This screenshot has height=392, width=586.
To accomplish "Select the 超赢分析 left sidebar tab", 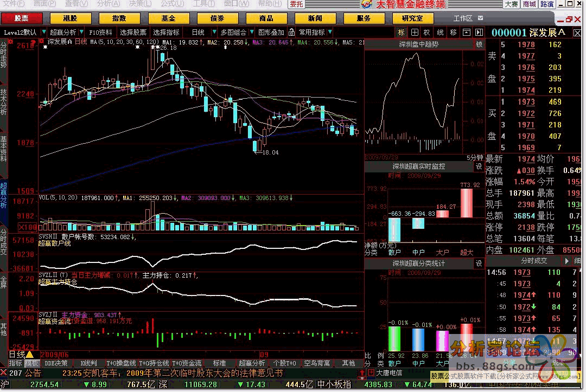I will click(x=3, y=195).
